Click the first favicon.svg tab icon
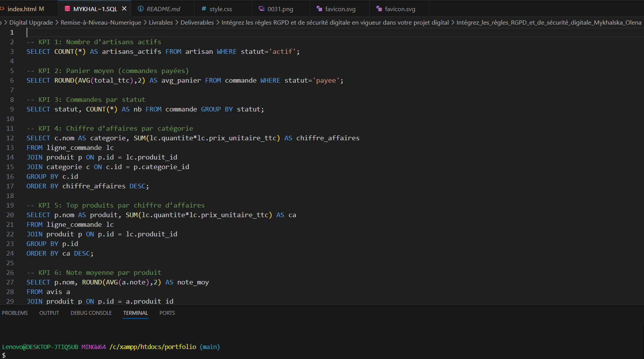The height and width of the screenshot is (359, 644). 319,9
